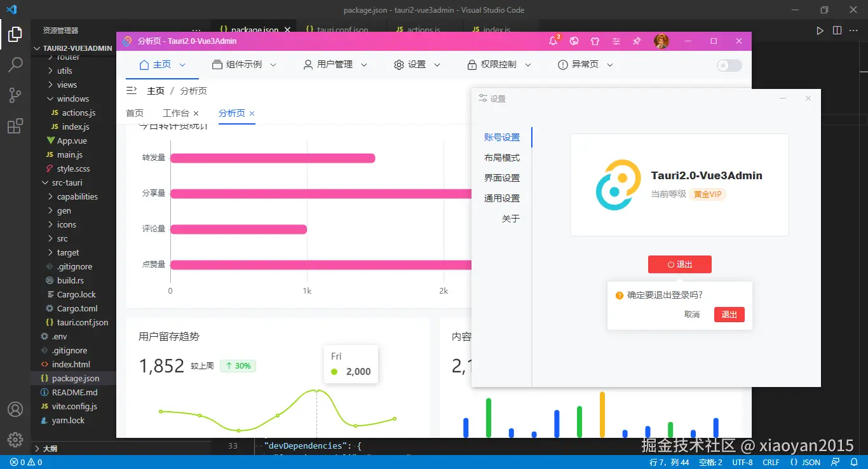Image resolution: width=868 pixels, height=469 pixels.
Task: Collapse the sidebar with the hamburger toggle
Action: pyautogui.click(x=132, y=90)
